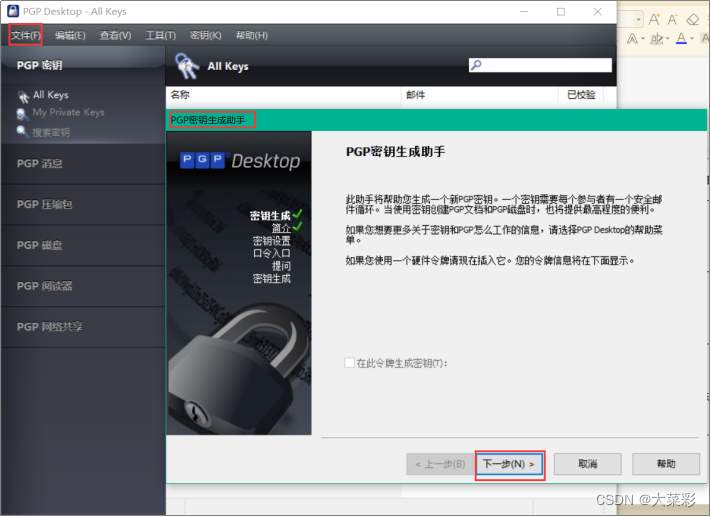Sort keys by the 名称 column header
711x517 pixels.
click(x=283, y=95)
